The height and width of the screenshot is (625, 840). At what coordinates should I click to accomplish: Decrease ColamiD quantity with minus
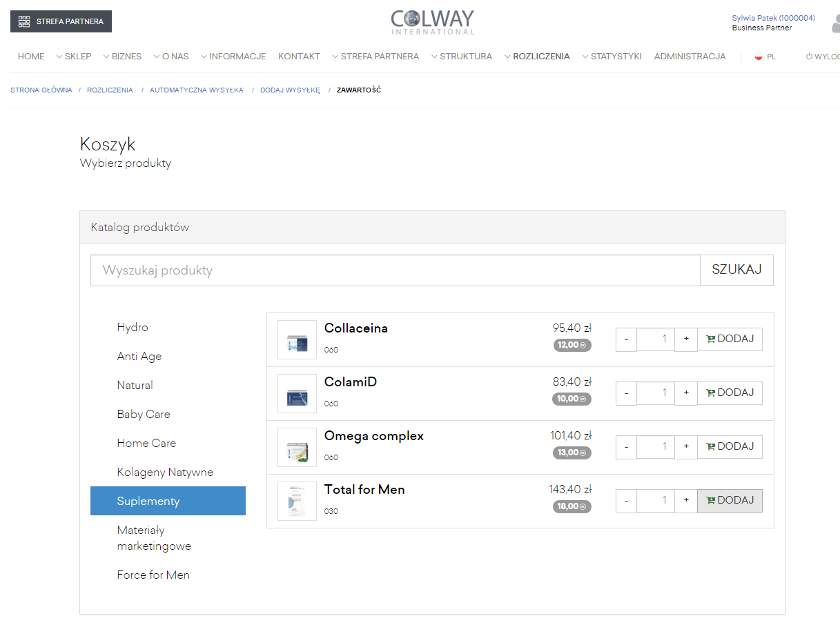(626, 393)
